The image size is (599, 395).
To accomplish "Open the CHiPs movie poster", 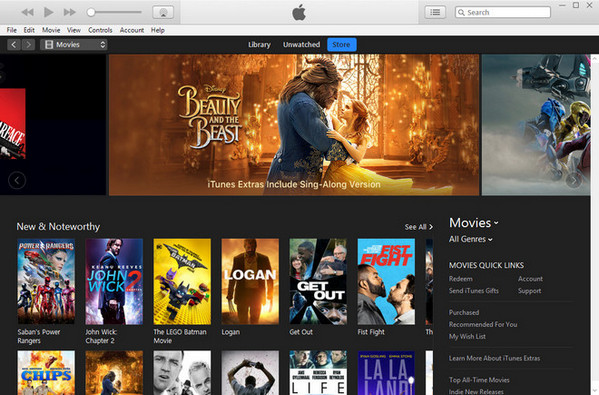I will 46,373.
